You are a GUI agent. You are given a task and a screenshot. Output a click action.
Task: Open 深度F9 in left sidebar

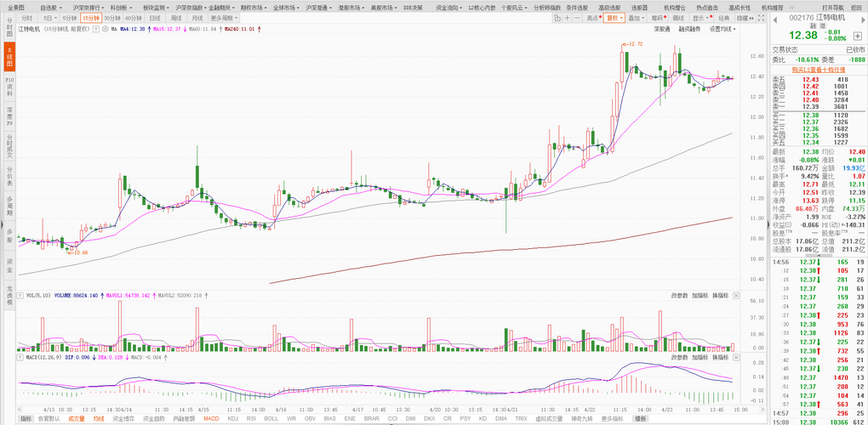pyautogui.click(x=10, y=117)
